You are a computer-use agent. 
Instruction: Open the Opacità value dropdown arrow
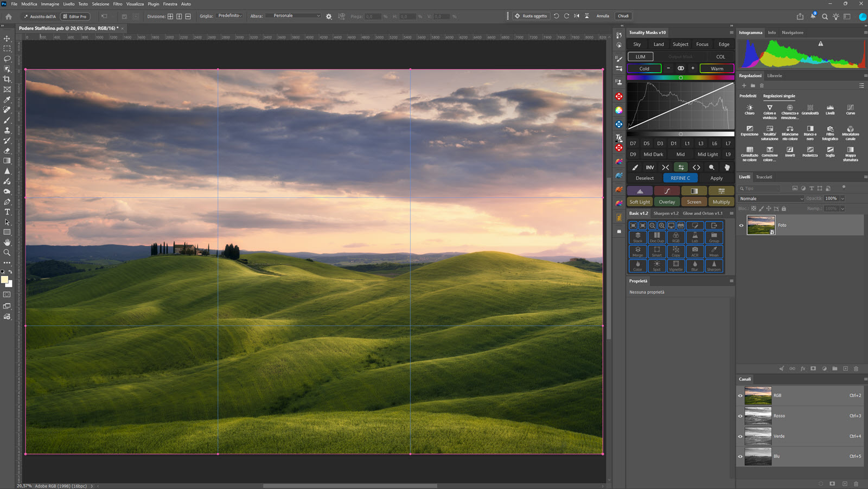pos(843,198)
